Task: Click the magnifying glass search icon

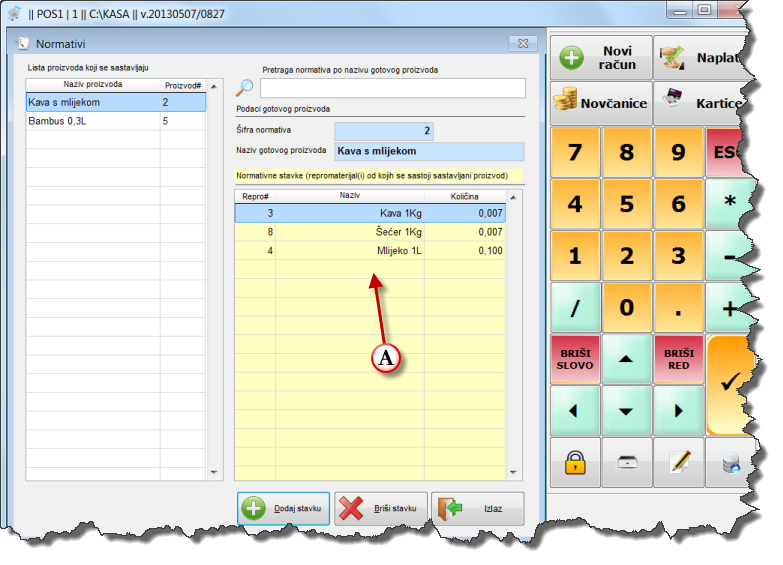Action: point(244,88)
